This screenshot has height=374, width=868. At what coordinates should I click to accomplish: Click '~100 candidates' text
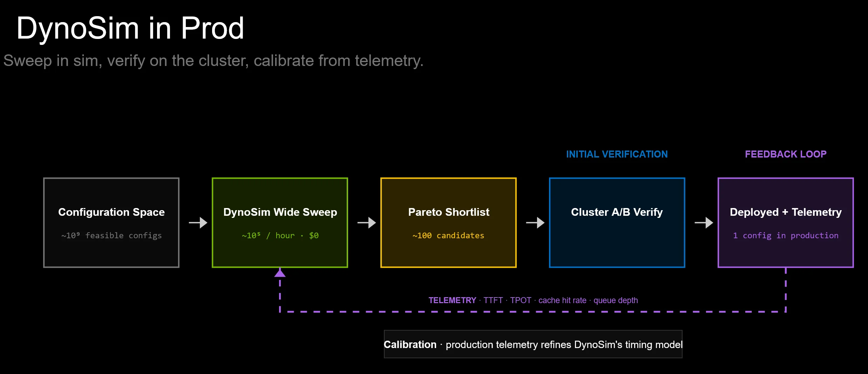pos(448,235)
